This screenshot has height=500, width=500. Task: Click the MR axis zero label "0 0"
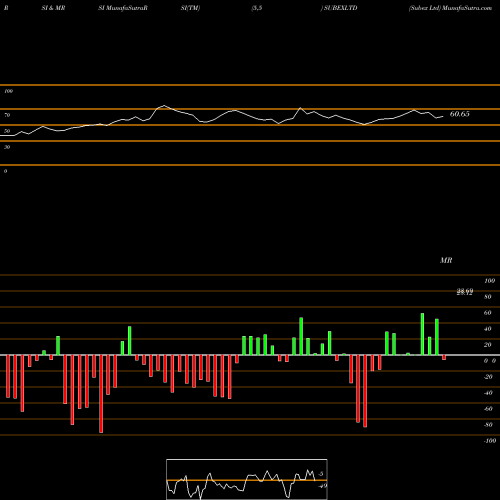point(490,361)
